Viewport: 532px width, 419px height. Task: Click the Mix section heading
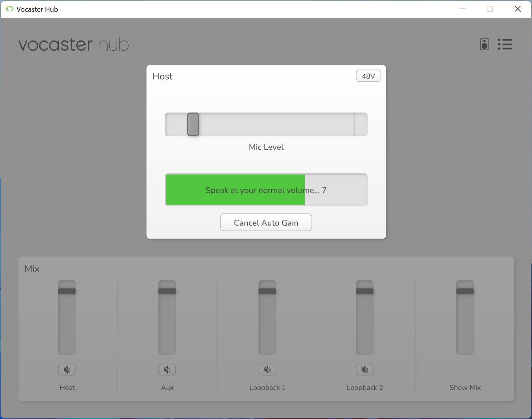(x=32, y=269)
